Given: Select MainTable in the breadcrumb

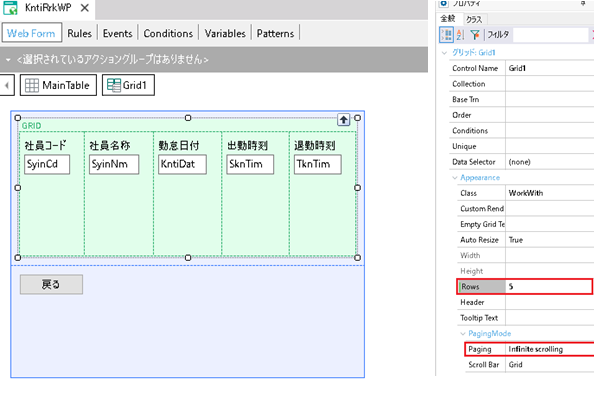Looking at the screenshot, I should click(x=58, y=85).
